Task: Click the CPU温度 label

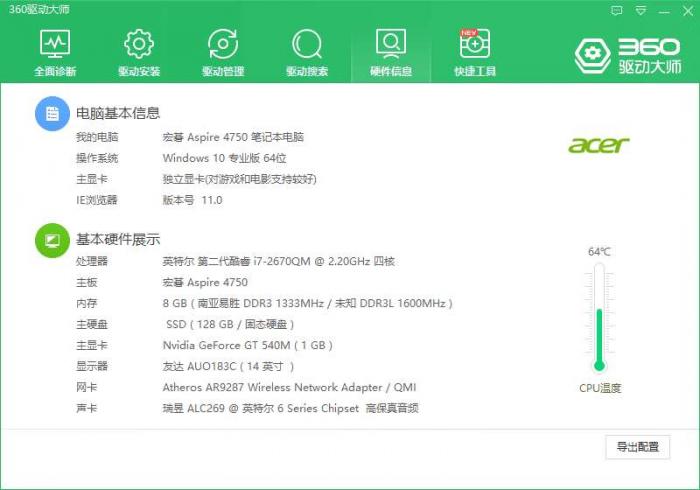Action: [600, 388]
